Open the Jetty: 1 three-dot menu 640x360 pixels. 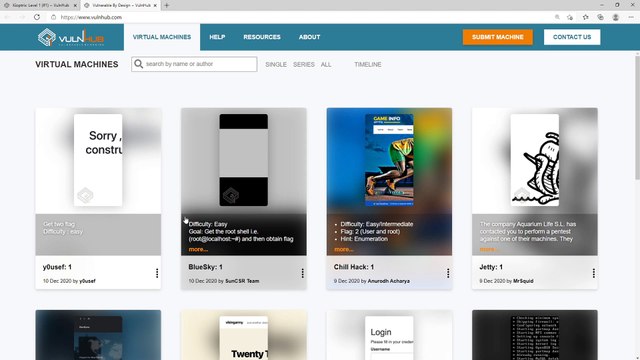593,273
